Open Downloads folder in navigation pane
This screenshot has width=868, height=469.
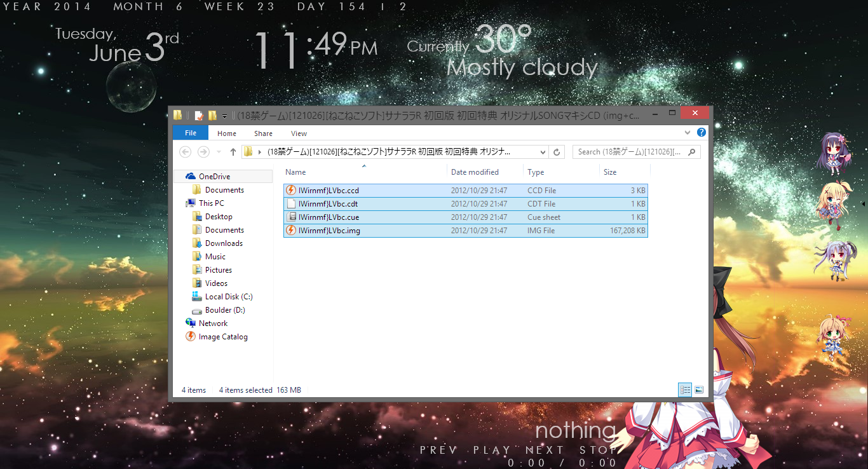pos(224,243)
